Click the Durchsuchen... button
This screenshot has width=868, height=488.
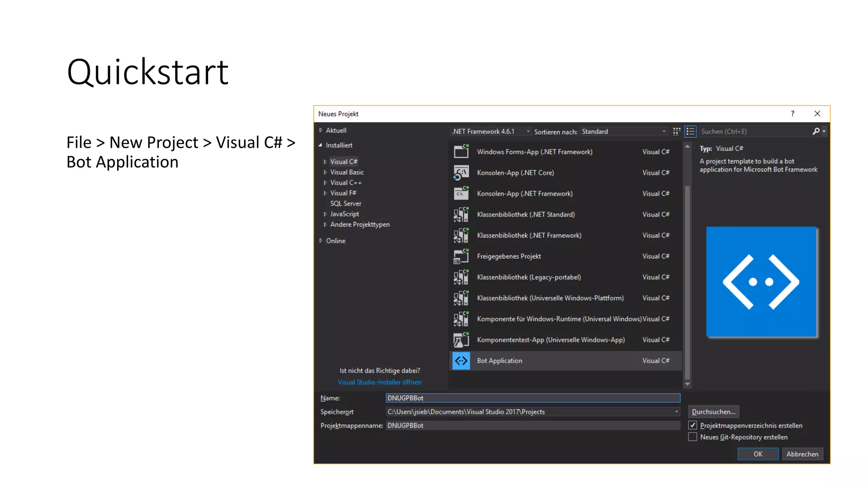coord(714,412)
